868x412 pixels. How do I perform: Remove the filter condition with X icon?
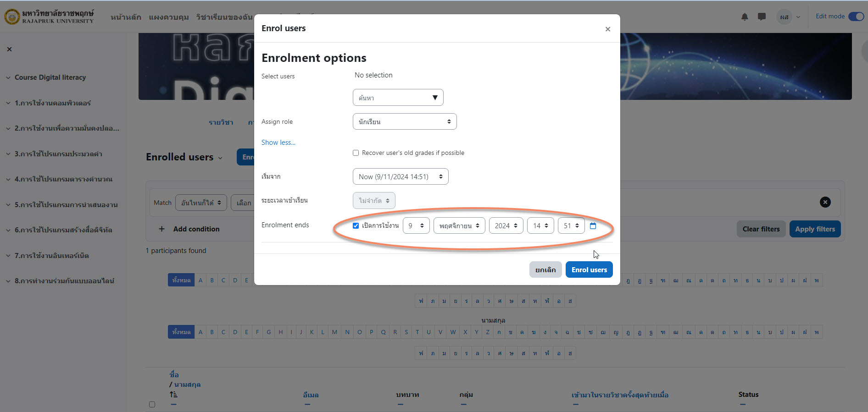point(825,202)
